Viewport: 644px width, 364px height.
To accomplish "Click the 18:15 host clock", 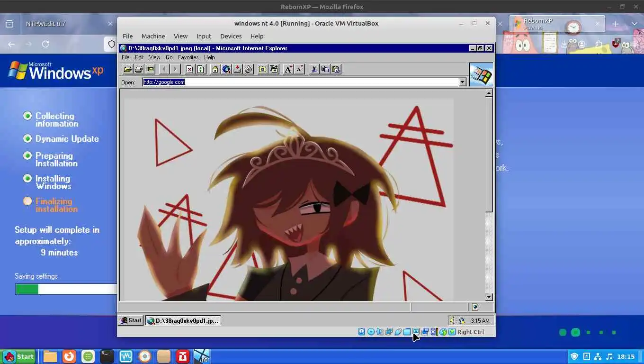I will click(626, 356).
